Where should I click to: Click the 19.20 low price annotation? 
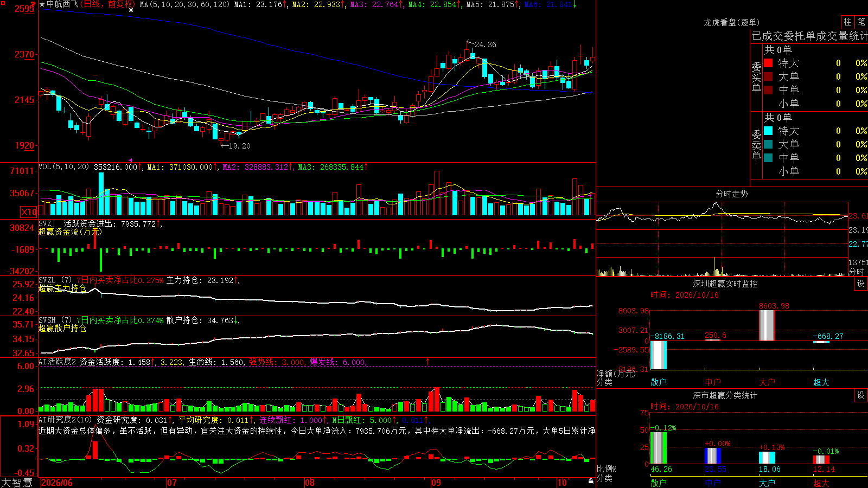[239, 146]
